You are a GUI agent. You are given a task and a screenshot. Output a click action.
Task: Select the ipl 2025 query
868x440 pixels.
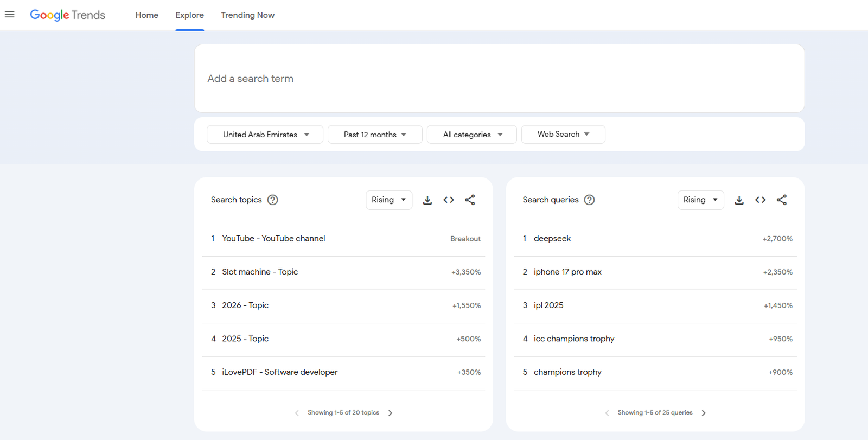655,305
